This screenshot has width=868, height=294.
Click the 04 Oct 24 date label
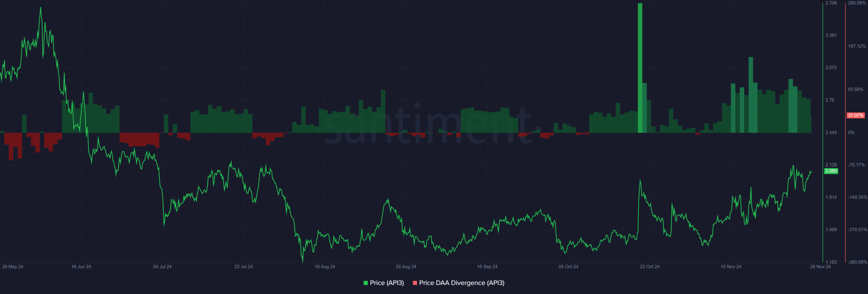pyautogui.click(x=568, y=267)
